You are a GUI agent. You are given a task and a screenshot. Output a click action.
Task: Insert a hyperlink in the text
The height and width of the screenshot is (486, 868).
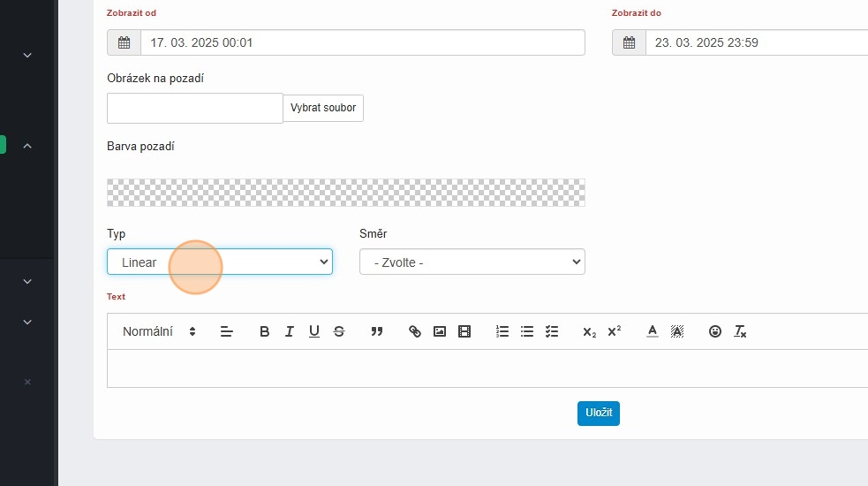point(415,332)
